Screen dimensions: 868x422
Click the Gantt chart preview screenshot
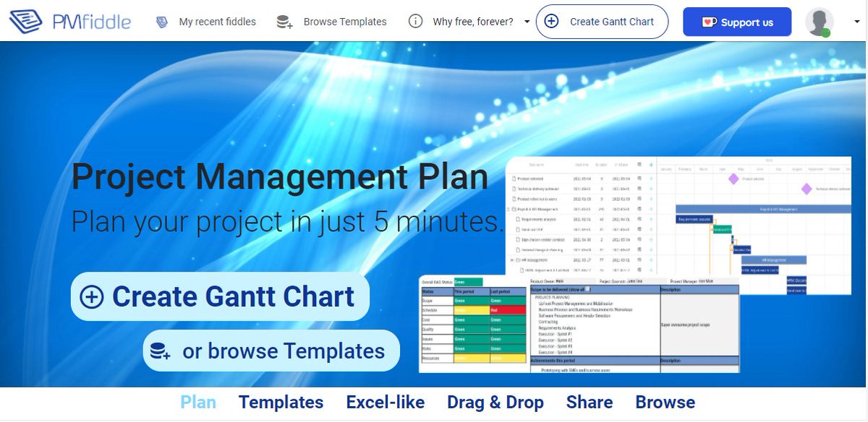pyautogui.click(x=678, y=216)
